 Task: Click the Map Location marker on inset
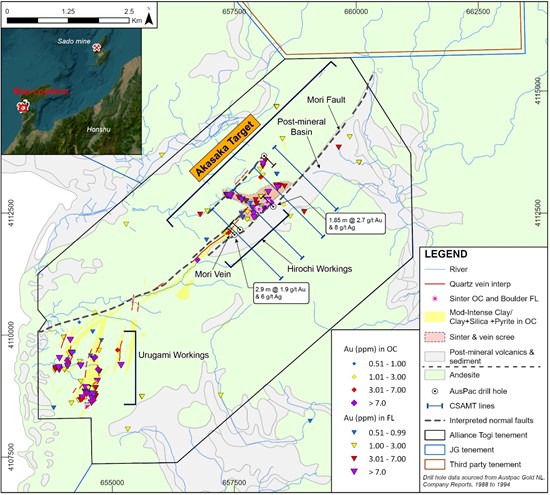[x=23, y=106]
